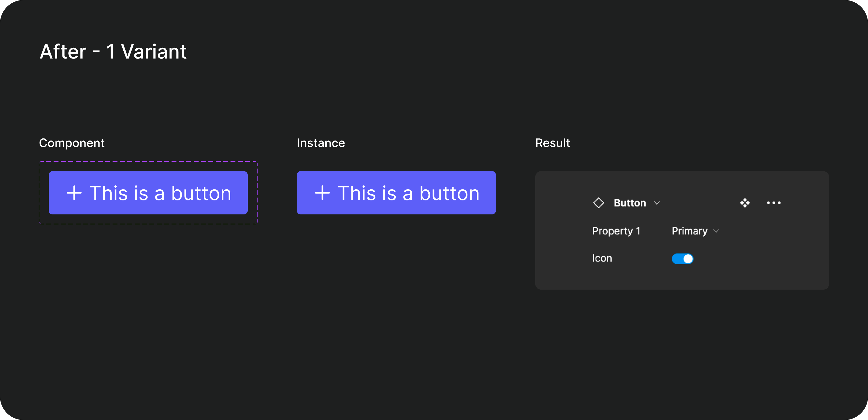Click the Property 1 label

pyautogui.click(x=616, y=231)
